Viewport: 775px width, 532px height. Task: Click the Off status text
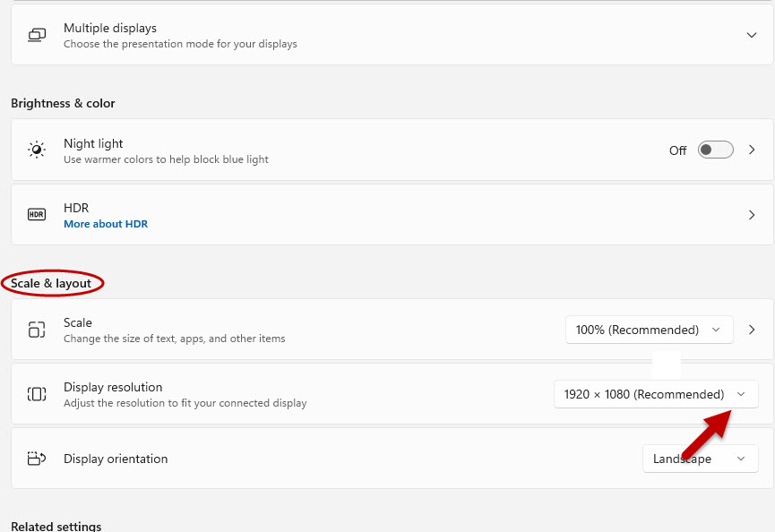(x=677, y=150)
